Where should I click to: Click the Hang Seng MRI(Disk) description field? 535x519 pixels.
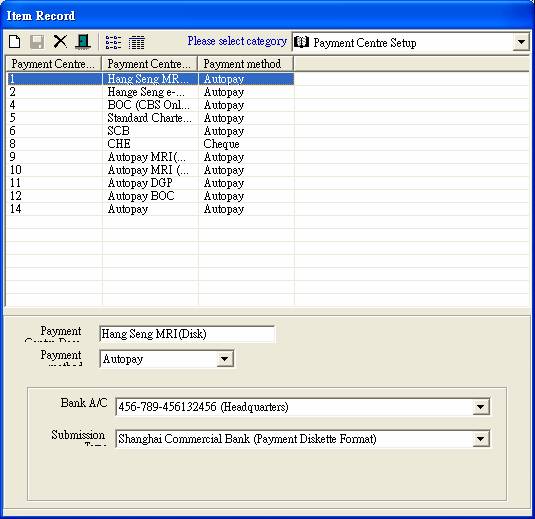click(x=187, y=334)
